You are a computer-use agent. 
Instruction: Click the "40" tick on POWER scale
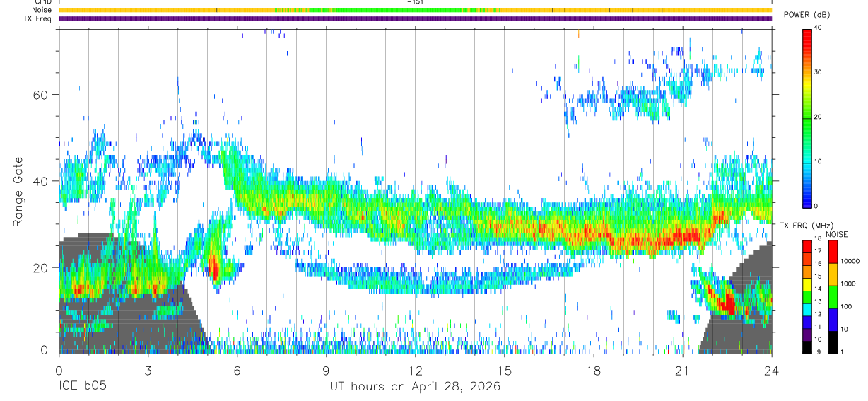pos(819,28)
